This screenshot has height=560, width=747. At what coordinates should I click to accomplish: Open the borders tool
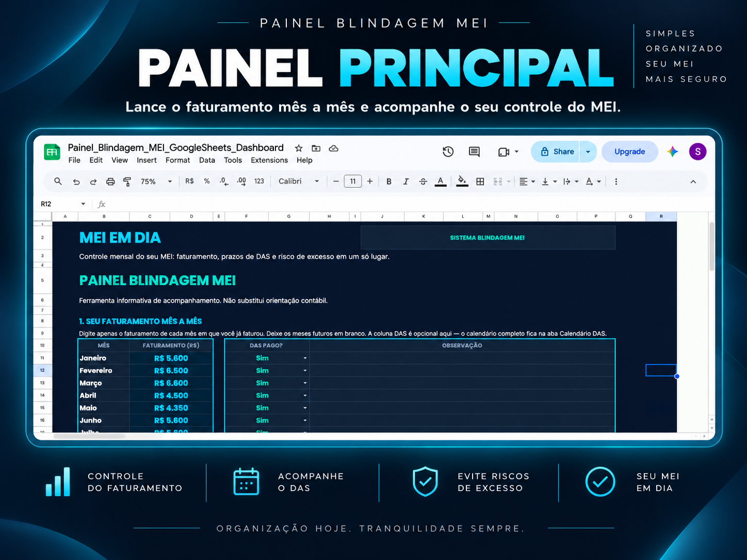[480, 182]
